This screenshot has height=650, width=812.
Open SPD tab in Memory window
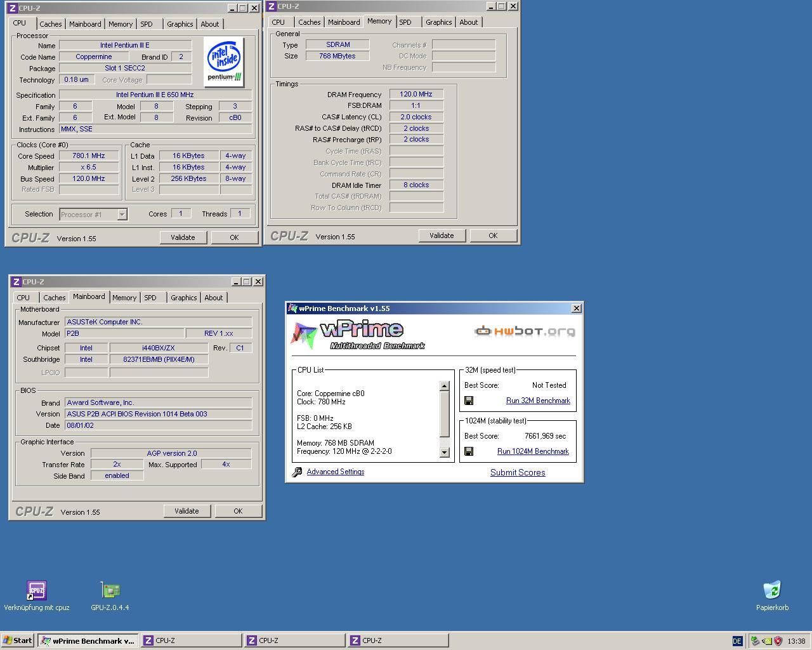coord(405,22)
